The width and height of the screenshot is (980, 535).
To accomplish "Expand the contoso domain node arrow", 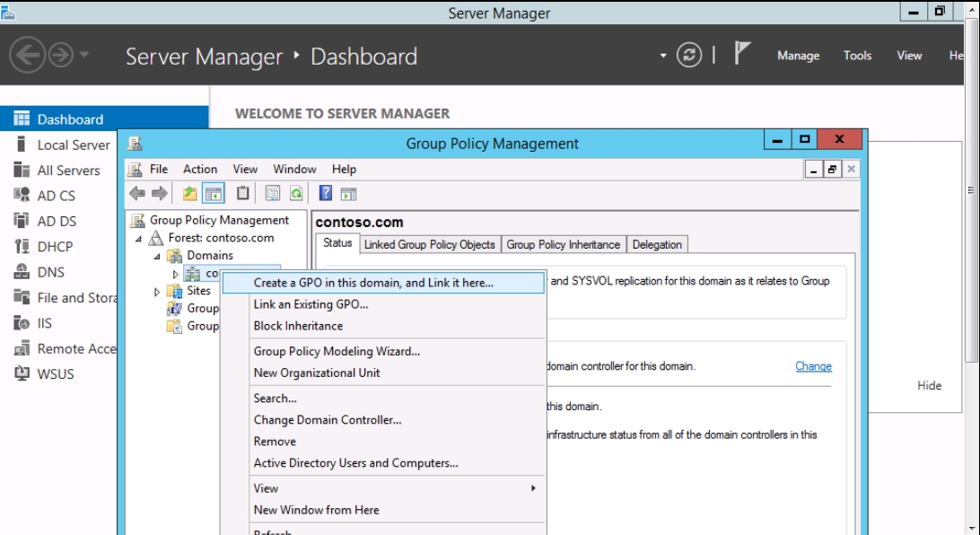I will coord(176,274).
